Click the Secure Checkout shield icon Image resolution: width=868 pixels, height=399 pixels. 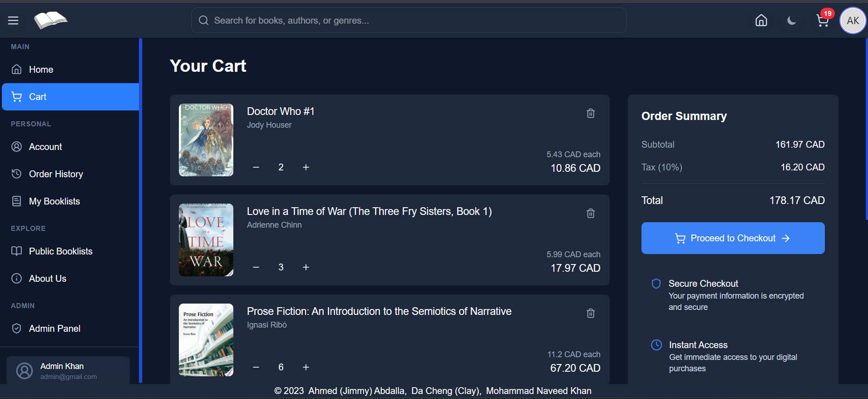pos(656,283)
